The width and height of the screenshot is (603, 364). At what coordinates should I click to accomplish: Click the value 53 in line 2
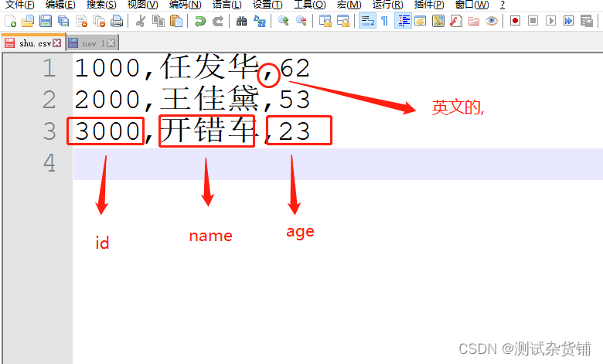pos(295,100)
